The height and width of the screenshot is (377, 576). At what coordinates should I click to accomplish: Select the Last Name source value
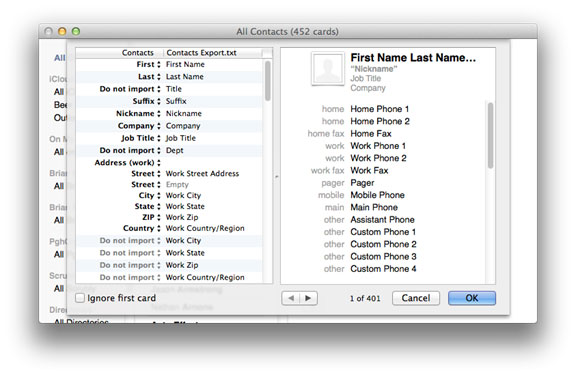coord(184,77)
